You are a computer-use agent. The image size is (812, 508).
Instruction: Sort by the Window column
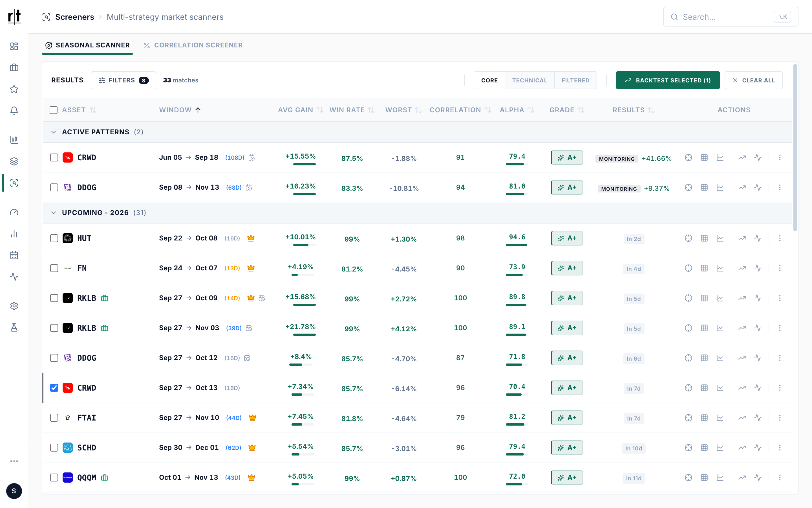pos(180,110)
